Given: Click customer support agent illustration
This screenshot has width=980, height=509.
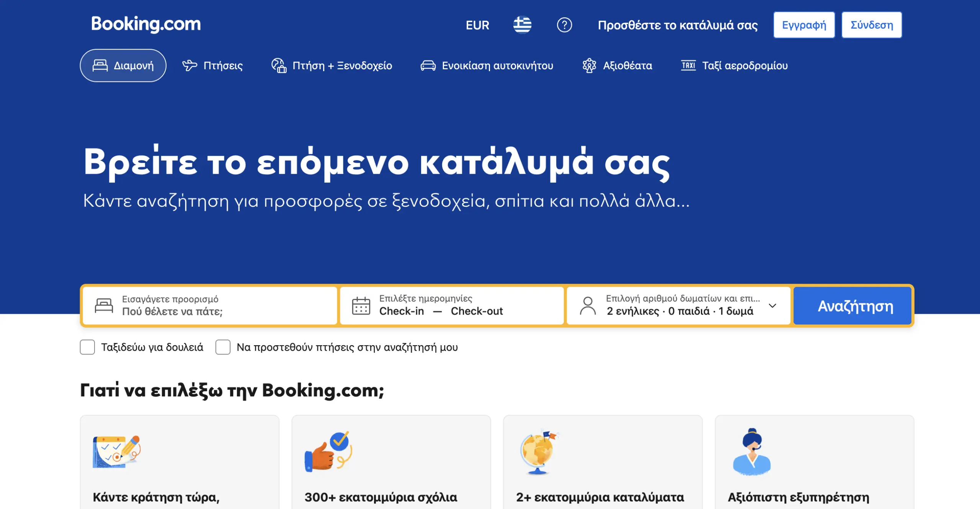Looking at the screenshot, I should 752,452.
